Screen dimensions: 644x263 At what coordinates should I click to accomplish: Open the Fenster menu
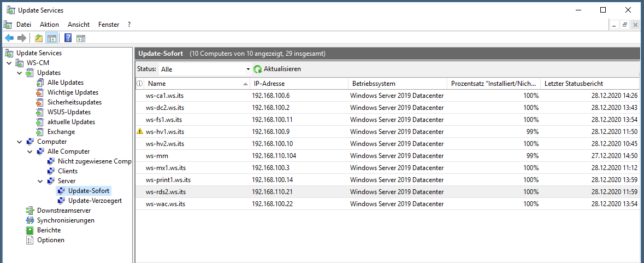point(109,25)
